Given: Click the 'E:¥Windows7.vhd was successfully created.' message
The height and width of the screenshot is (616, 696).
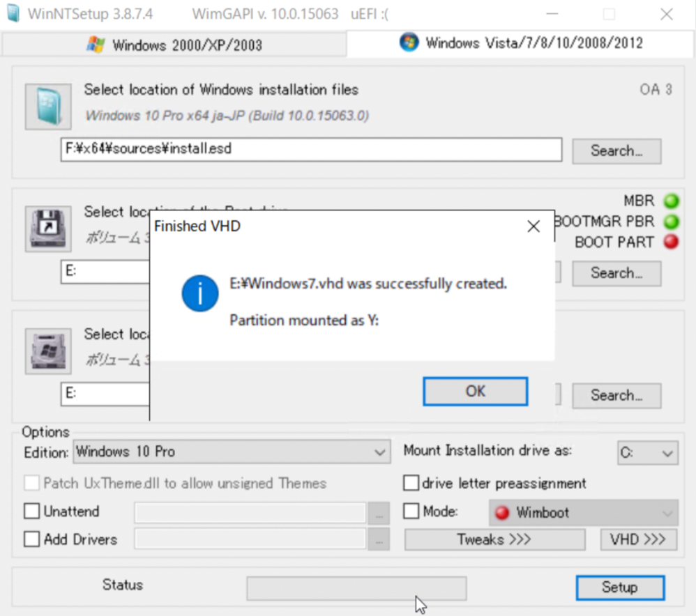Looking at the screenshot, I should click(368, 284).
